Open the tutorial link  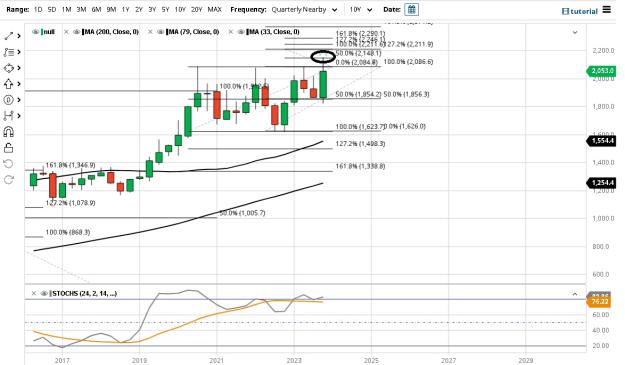coord(580,11)
